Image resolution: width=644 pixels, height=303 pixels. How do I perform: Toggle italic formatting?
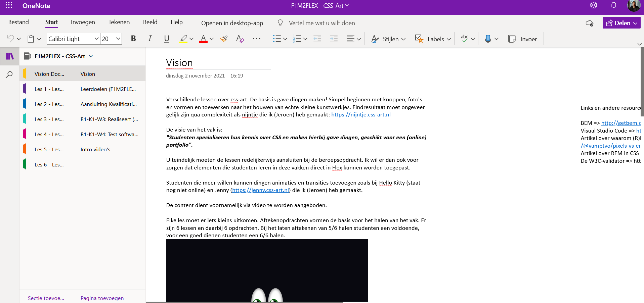click(150, 39)
